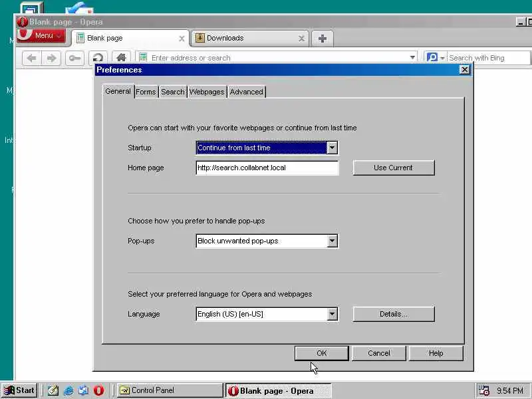Click the system tray scheduler icon

tap(483, 390)
